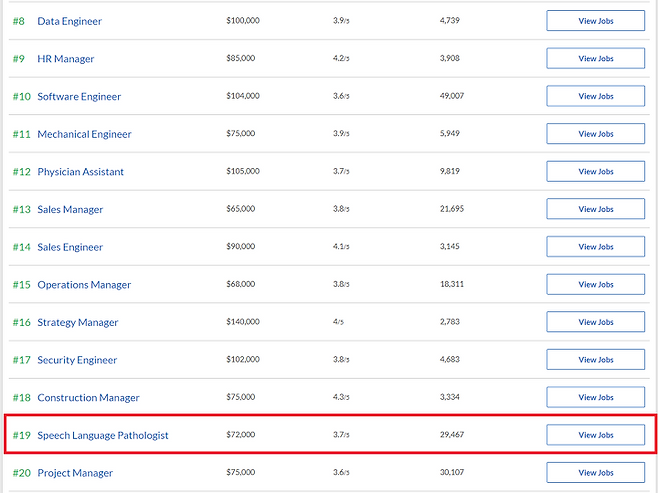The width and height of the screenshot is (658, 493).
Task: View jobs for Physician Assistant
Action: [x=595, y=172]
